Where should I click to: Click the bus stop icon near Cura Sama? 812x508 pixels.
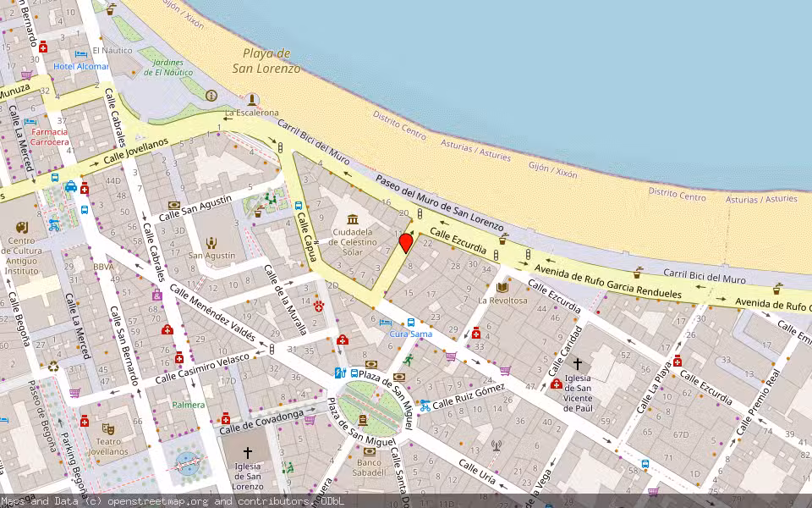(410, 323)
